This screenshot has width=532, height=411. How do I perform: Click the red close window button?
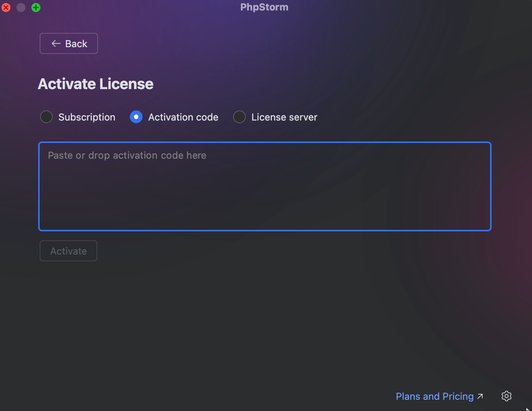tap(6, 7)
